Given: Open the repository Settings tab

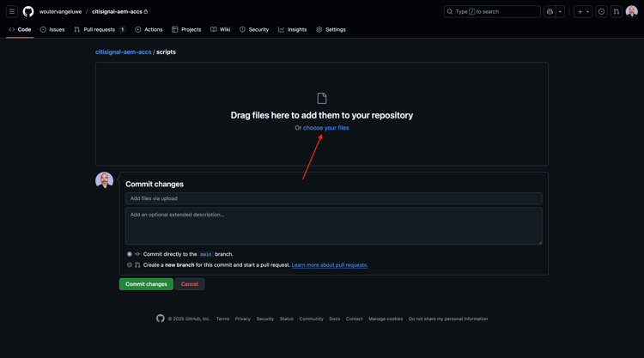Looking at the screenshot, I should (331, 29).
